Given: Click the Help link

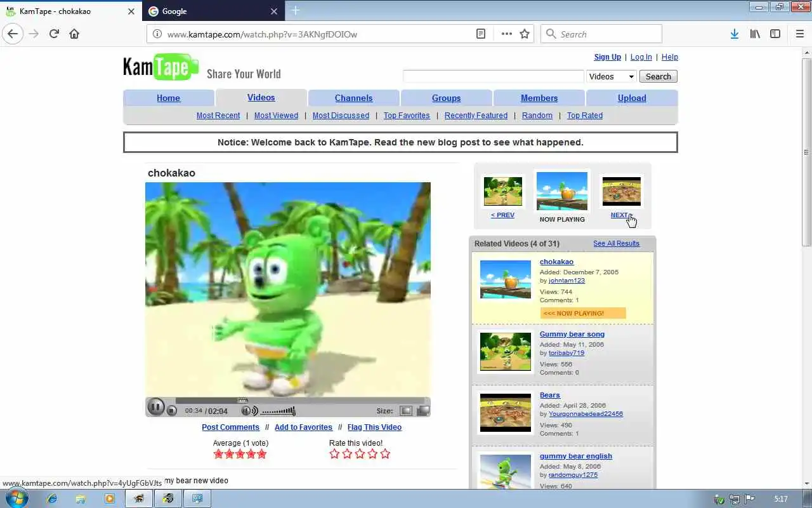Looking at the screenshot, I should [x=670, y=57].
